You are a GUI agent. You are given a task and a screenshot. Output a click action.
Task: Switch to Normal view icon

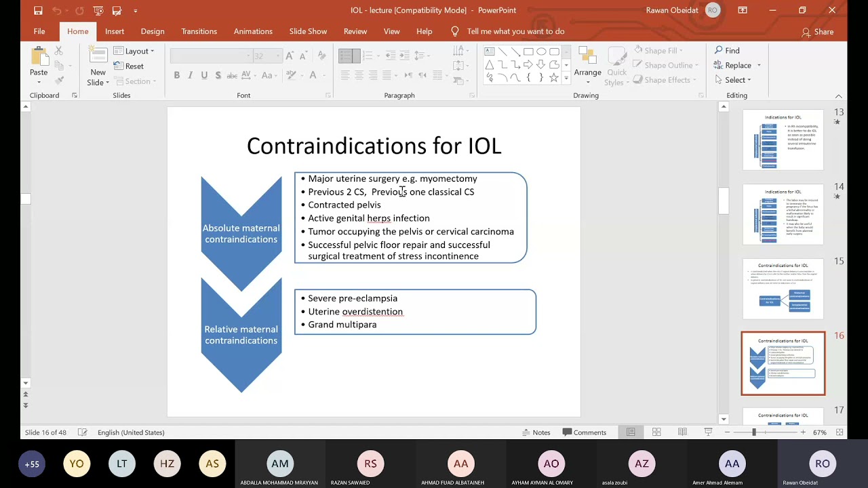pyautogui.click(x=631, y=432)
